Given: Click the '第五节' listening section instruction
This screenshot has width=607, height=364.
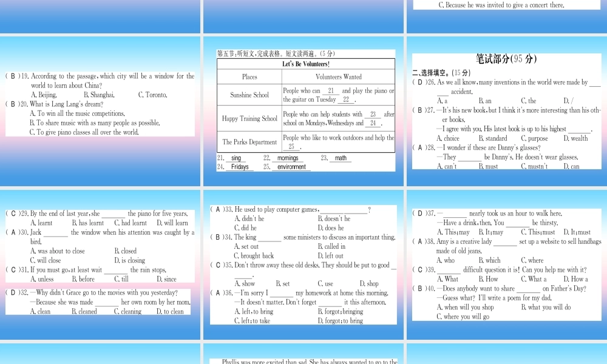Looking at the screenshot, I should (x=276, y=54).
